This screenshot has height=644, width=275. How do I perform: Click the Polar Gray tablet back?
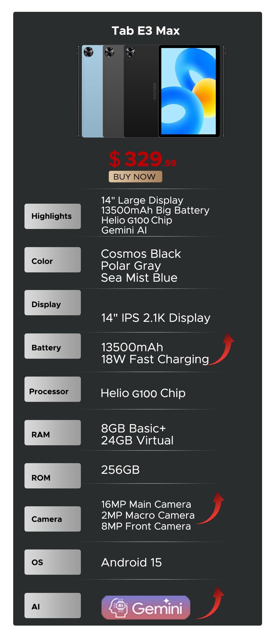tap(113, 96)
